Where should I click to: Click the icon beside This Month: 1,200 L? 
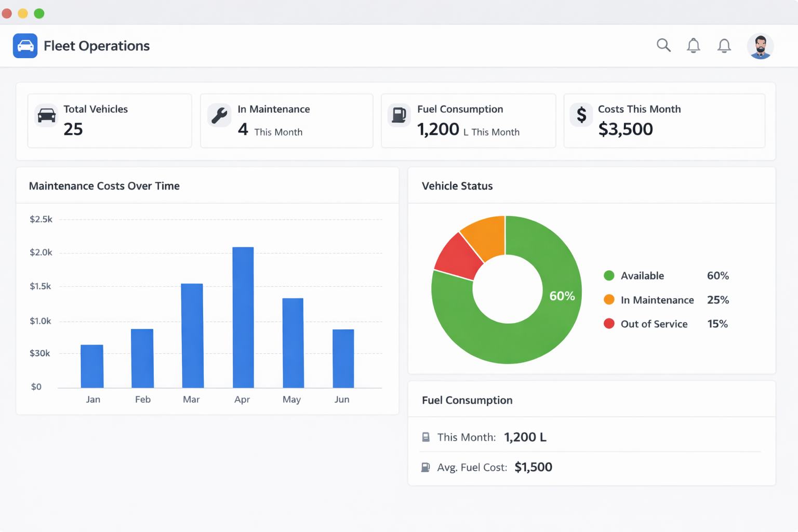click(425, 437)
